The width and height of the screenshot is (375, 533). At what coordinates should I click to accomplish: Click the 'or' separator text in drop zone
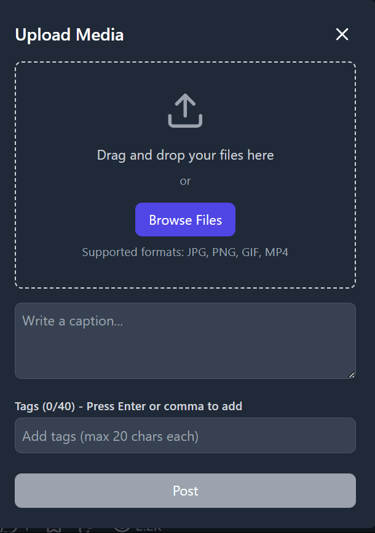click(185, 181)
